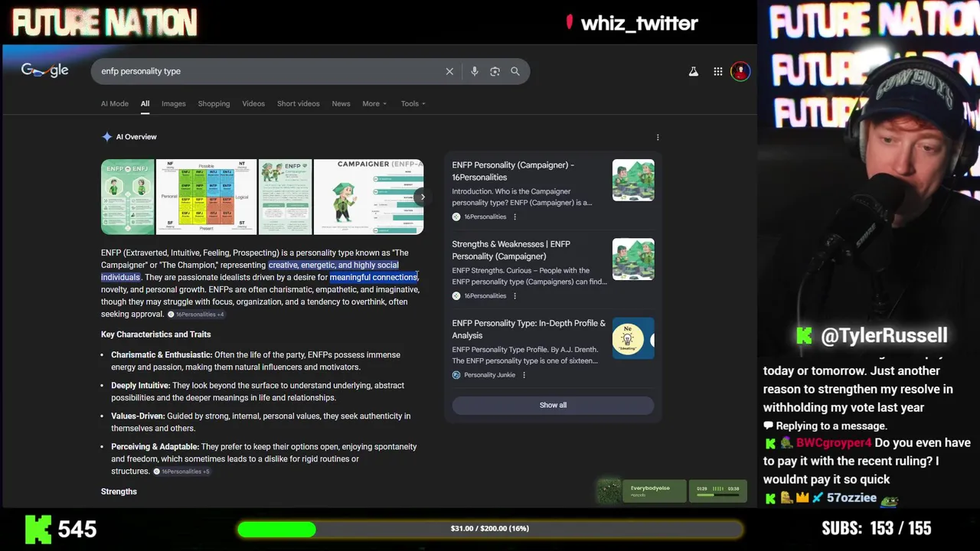Switch to Short videos tab

click(x=298, y=103)
